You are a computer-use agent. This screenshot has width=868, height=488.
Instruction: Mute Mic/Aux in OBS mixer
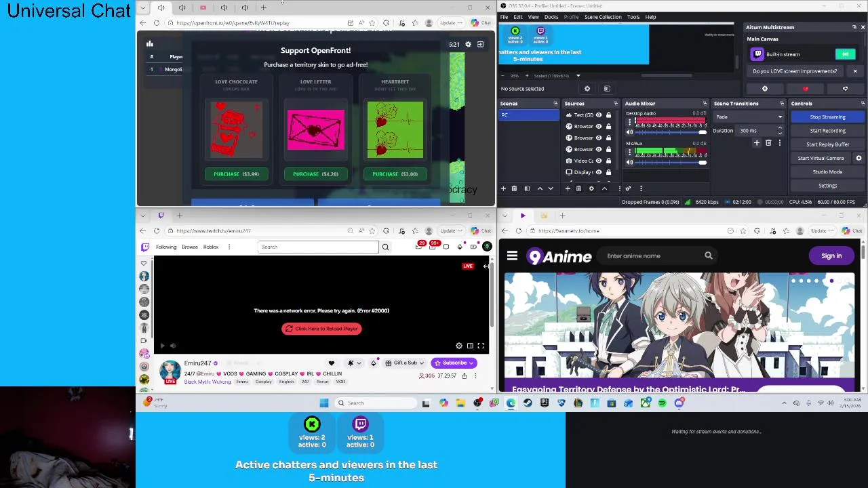point(629,162)
